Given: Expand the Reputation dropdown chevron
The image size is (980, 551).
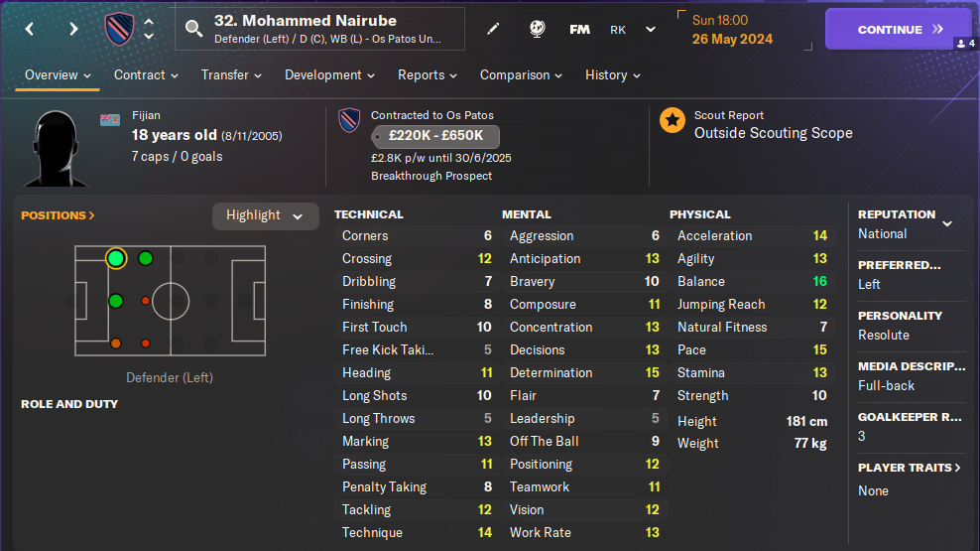Looking at the screenshot, I should [x=947, y=223].
